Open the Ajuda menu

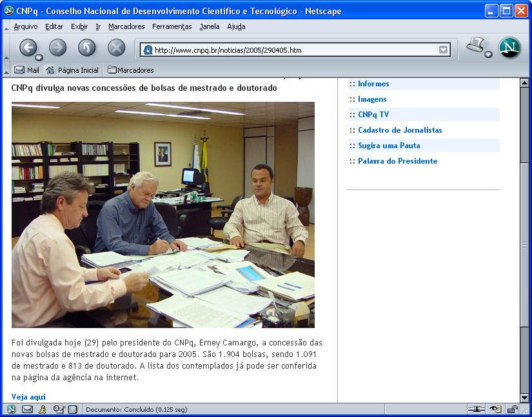236,26
